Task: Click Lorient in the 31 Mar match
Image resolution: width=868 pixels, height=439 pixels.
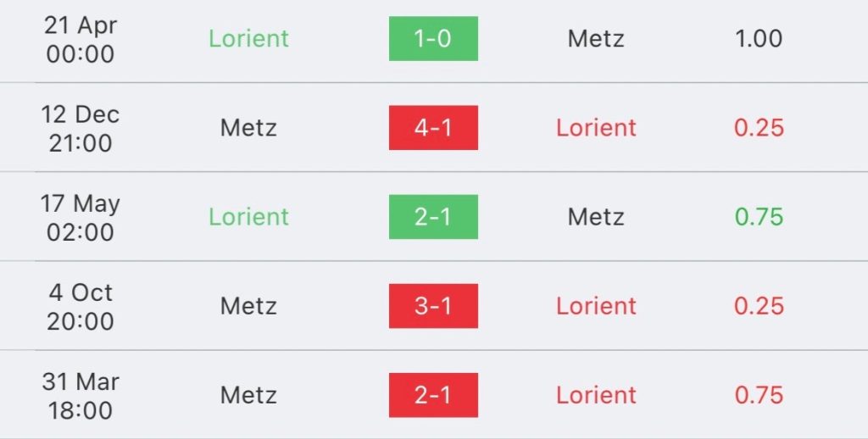Action: click(x=596, y=395)
